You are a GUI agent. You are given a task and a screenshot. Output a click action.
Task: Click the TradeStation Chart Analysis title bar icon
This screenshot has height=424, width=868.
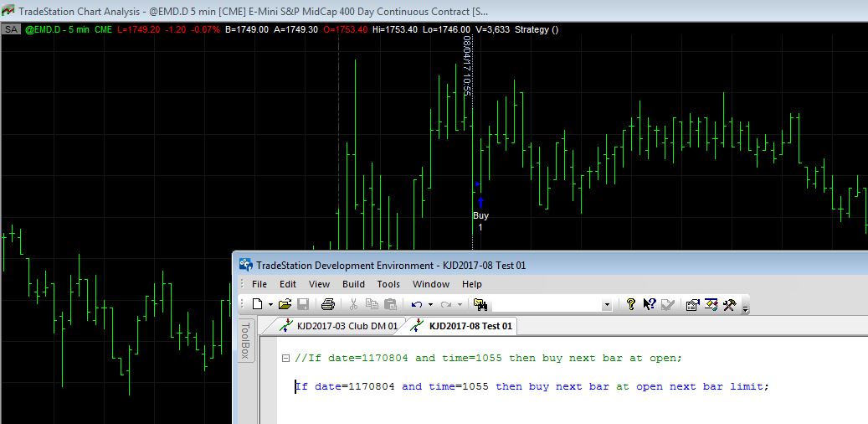pos(8,11)
